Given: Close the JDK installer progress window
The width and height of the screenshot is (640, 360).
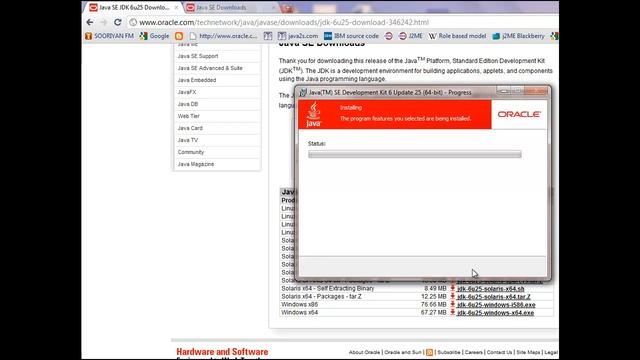Looking at the screenshot, I should (536, 91).
